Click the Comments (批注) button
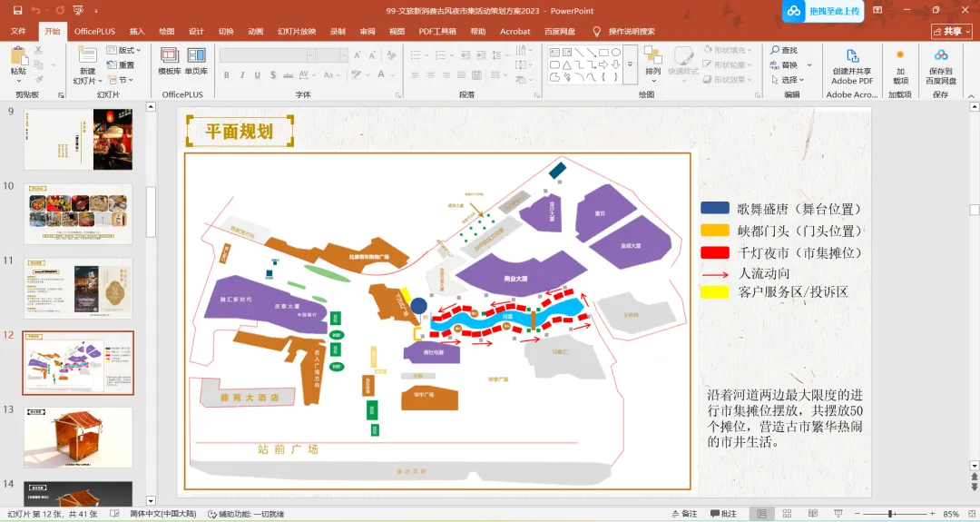The width and height of the screenshot is (980, 522). click(723, 514)
